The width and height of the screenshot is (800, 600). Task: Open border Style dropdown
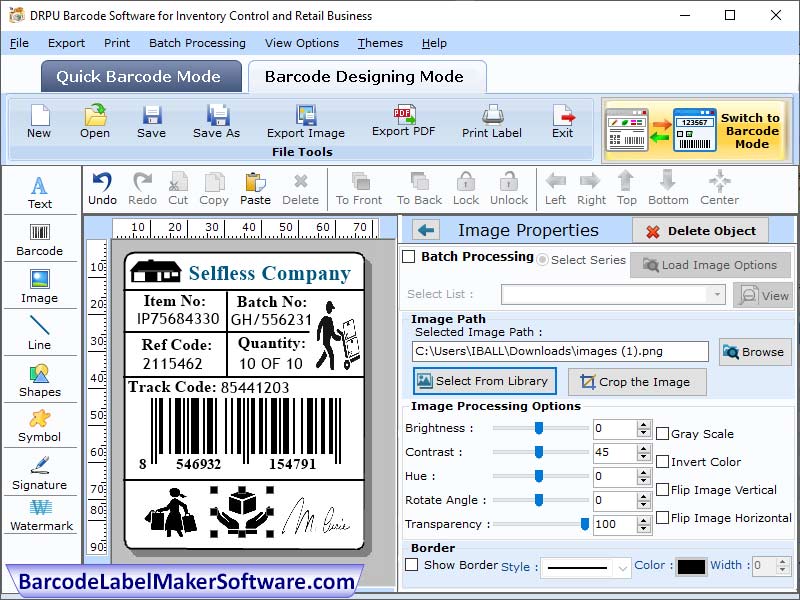(x=622, y=567)
